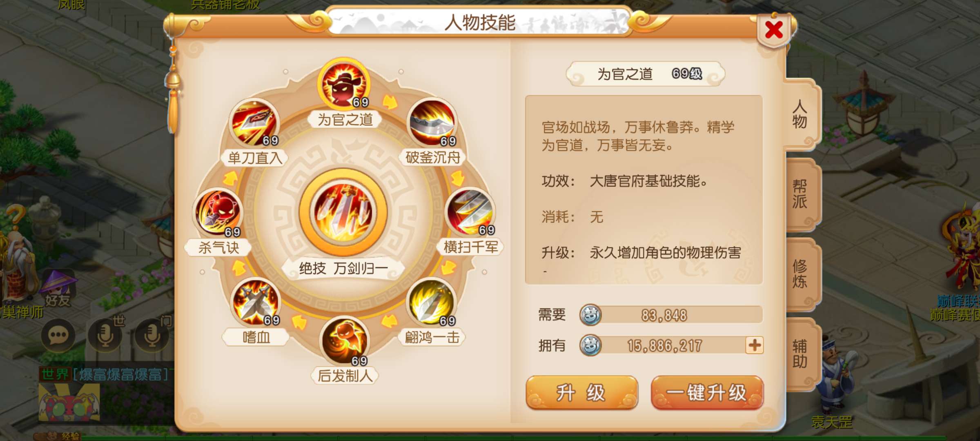The image size is (980, 441).
Task: Select the 嗜血 crossed-swords skill icon
Action: click(x=256, y=302)
